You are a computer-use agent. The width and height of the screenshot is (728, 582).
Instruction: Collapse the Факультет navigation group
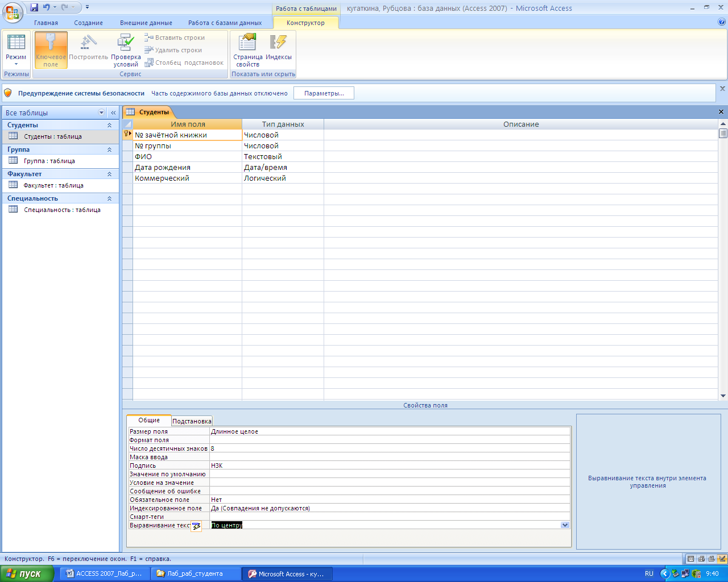coord(109,174)
